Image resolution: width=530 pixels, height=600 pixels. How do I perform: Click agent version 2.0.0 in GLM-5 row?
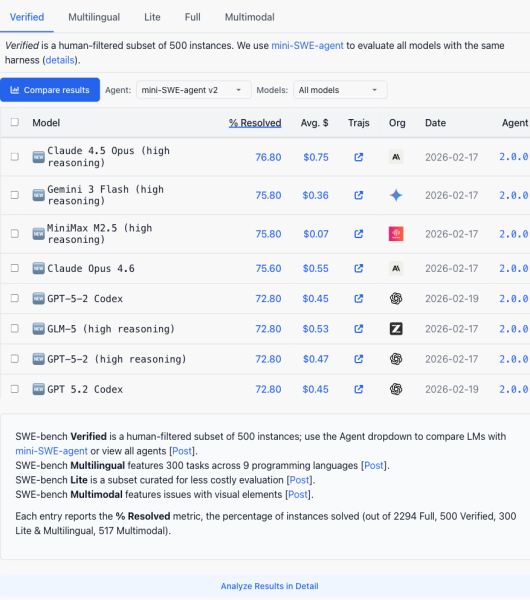[x=514, y=329]
